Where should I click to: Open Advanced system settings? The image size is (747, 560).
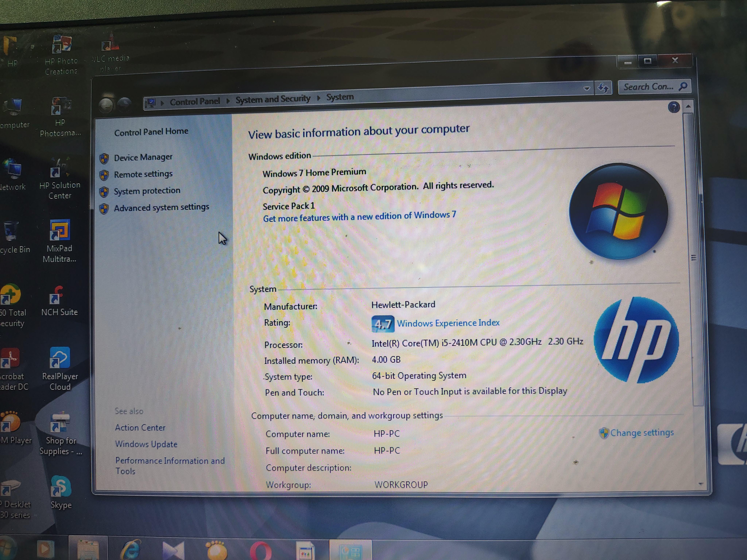(x=161, y=207)
